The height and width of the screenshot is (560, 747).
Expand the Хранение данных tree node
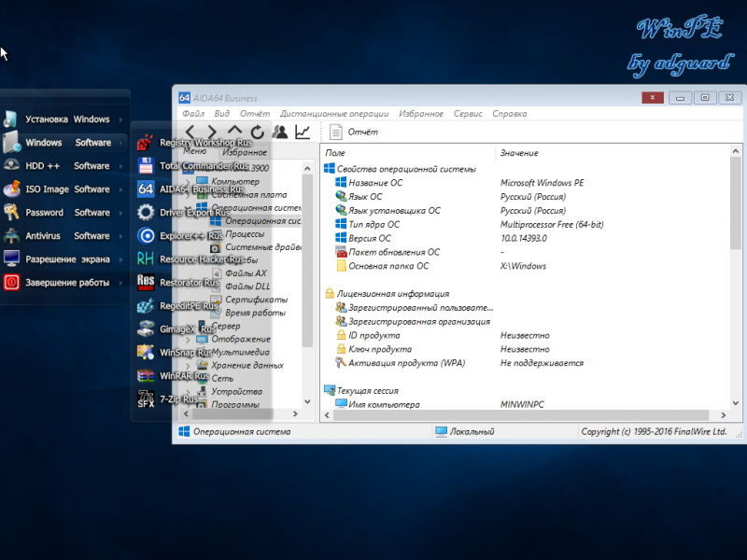click(x=188, y=366)
